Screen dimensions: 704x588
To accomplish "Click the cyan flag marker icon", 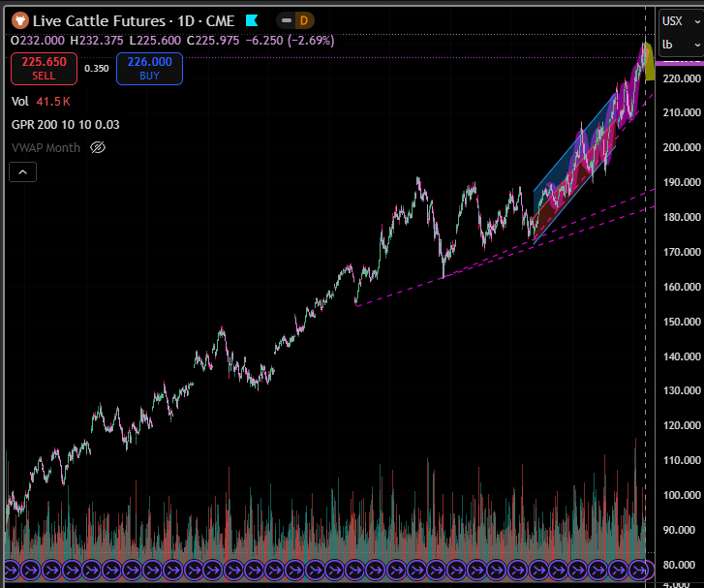I will [252, 20].
